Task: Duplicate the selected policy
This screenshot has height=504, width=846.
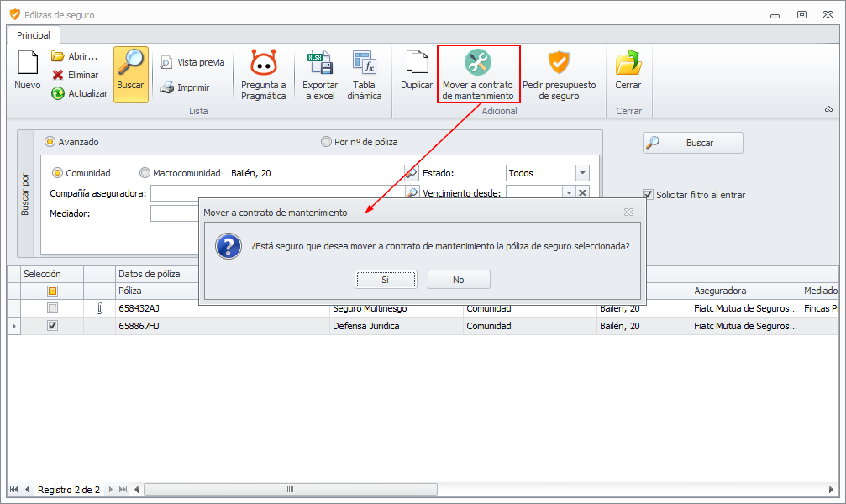Action: (x=417, y=71)
